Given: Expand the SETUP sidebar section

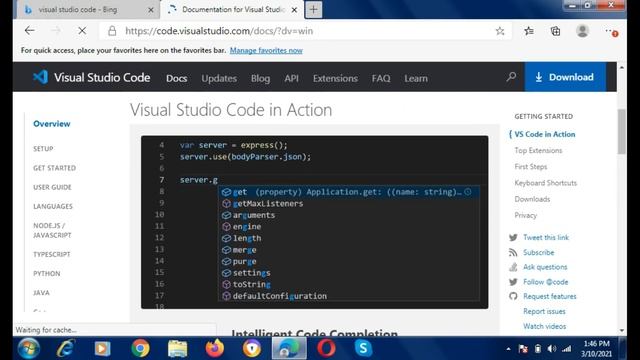Looking at the screenshot, I should [43, 149].
